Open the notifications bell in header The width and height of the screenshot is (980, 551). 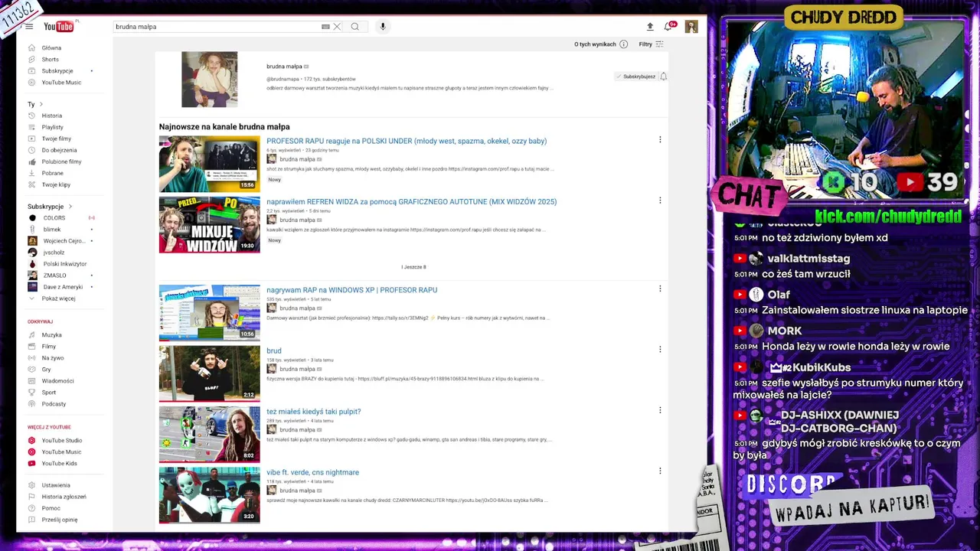[668, 27]
